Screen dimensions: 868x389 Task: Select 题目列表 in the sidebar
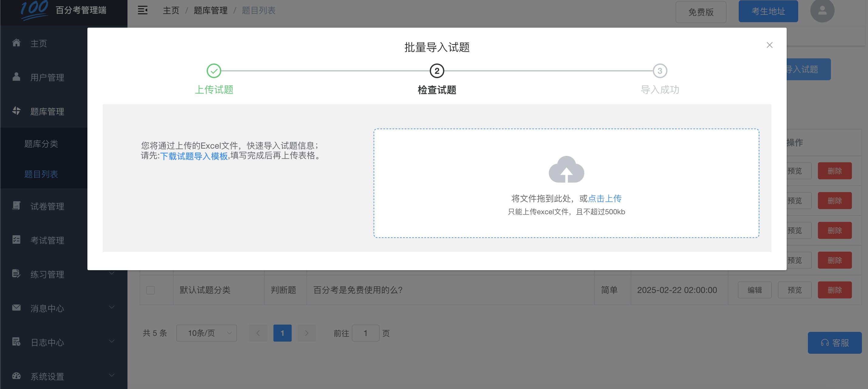coord(42,174)
